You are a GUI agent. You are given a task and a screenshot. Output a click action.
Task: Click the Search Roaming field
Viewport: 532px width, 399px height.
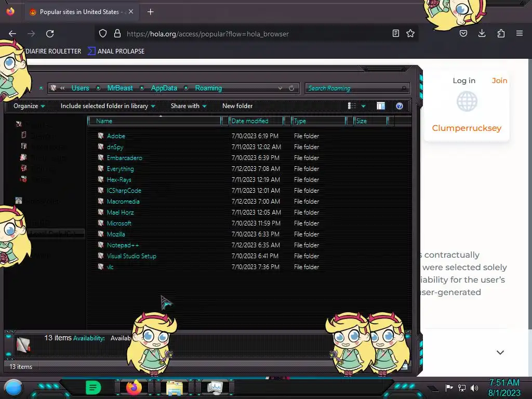coord(357,88)
